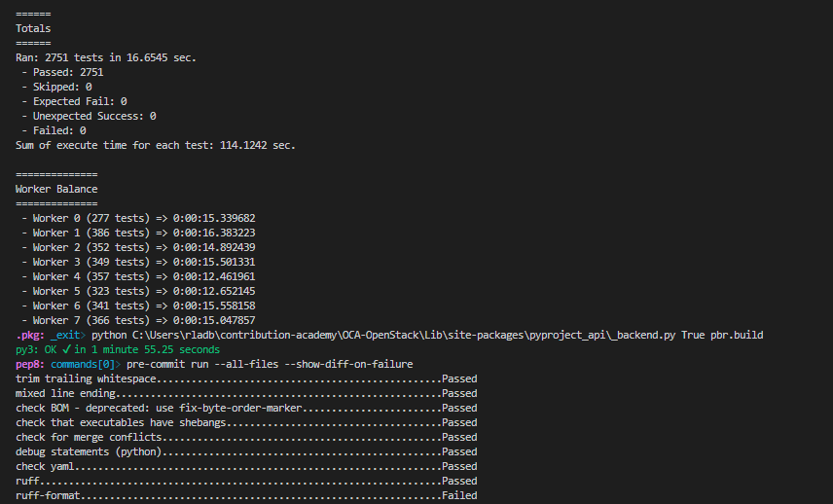
Task: Select the 'Ran: 2751 tests' summary line
Action: point(105,57)
